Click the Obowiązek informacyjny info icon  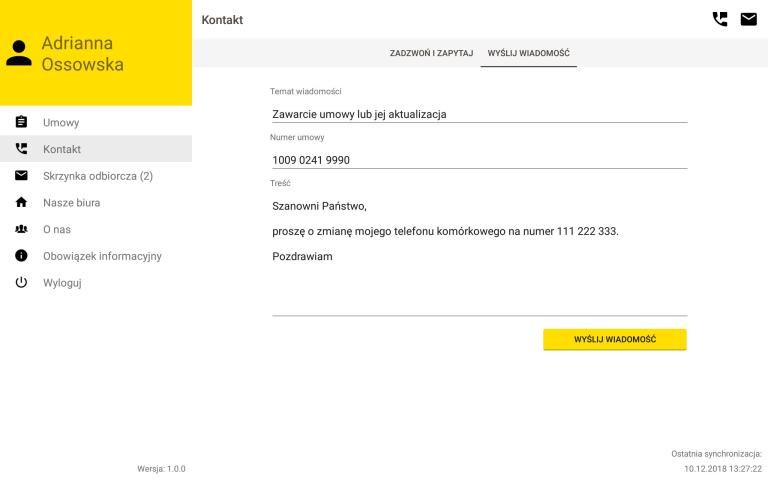pos(21,256)
